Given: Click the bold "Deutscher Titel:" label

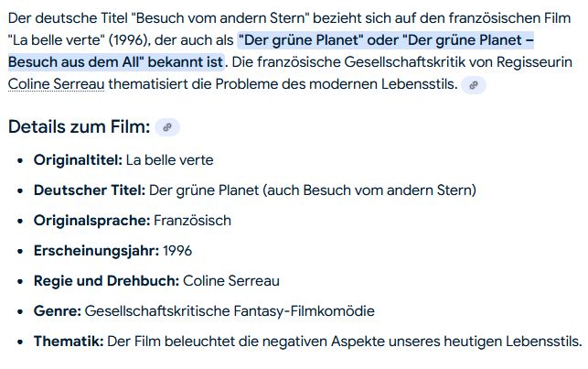Looking at the screenshot, I should [x=90, y=190].
